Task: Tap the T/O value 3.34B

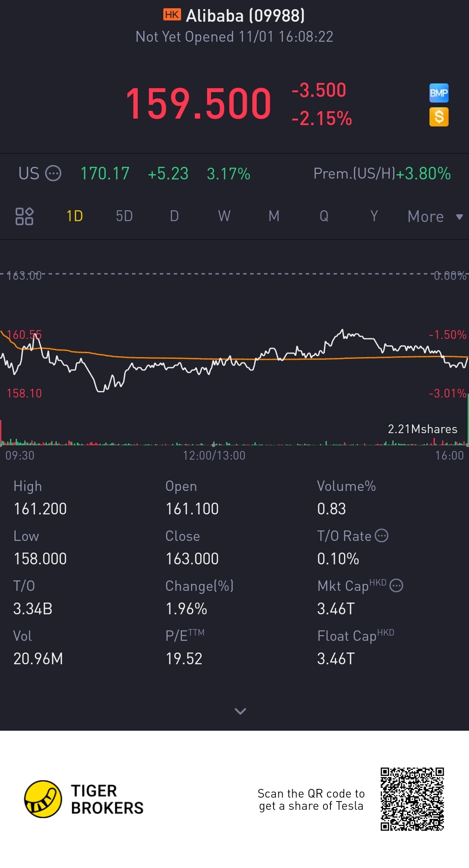Action: point(33,609)
